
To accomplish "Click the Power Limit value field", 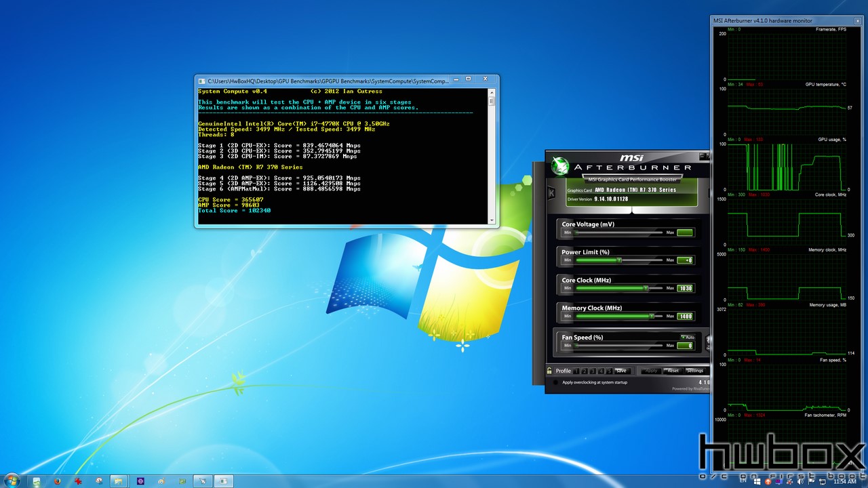I will [685, 260].
